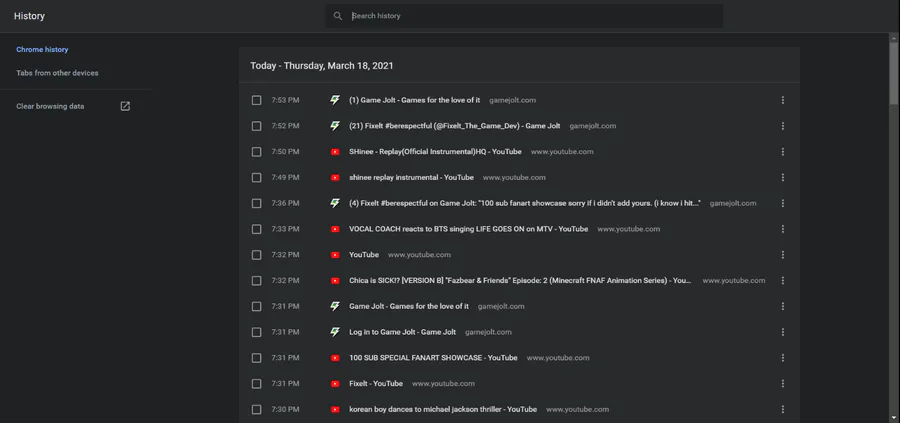
Task: Open (1) Game Jolt - Games for the love of it
Action: click(414, 100)
